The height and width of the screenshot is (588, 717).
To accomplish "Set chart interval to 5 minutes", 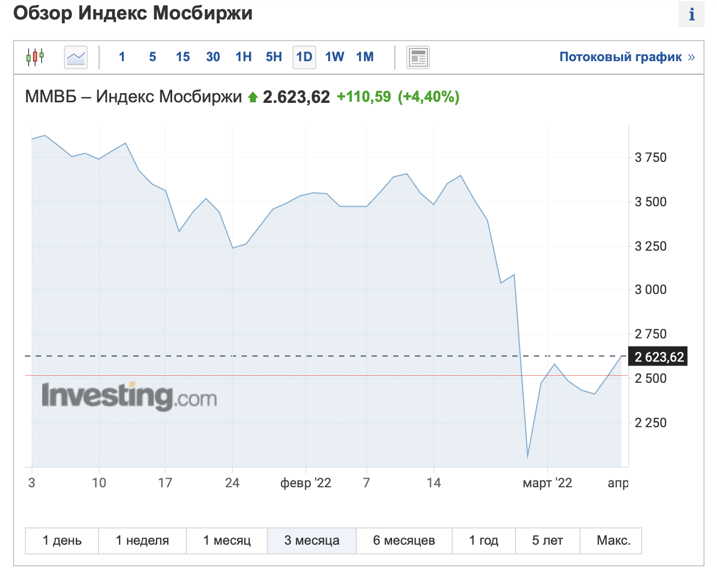I will (x=153, y=57).
